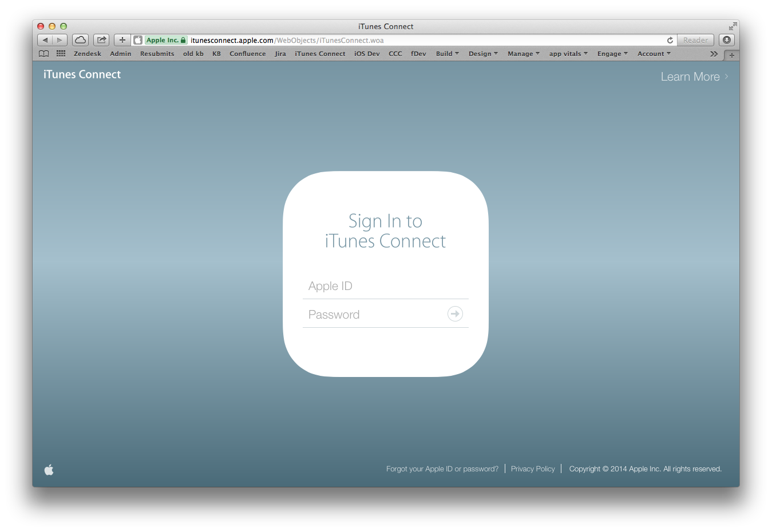772x532 pixels.
Task: Open the Reading List book icon
Action: click(x=43, y=54)
